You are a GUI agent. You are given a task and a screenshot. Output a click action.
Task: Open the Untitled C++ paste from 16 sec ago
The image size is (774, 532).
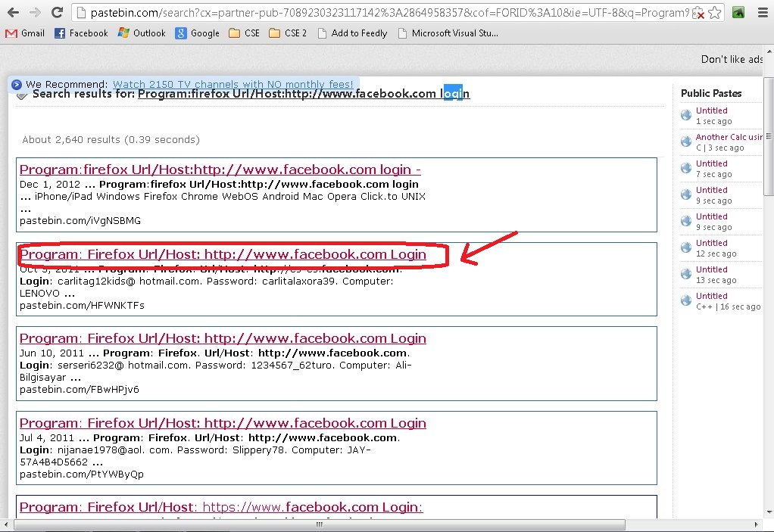pos(711,296)
